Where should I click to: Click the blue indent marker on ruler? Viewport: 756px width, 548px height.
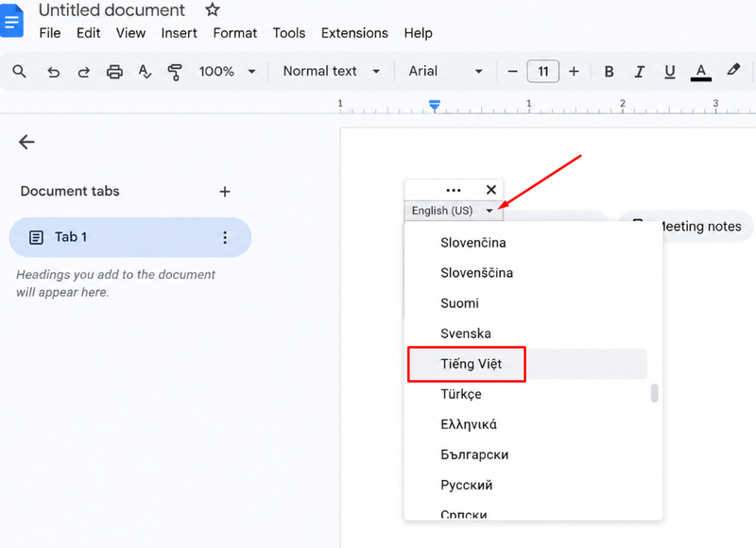[435, 105]
